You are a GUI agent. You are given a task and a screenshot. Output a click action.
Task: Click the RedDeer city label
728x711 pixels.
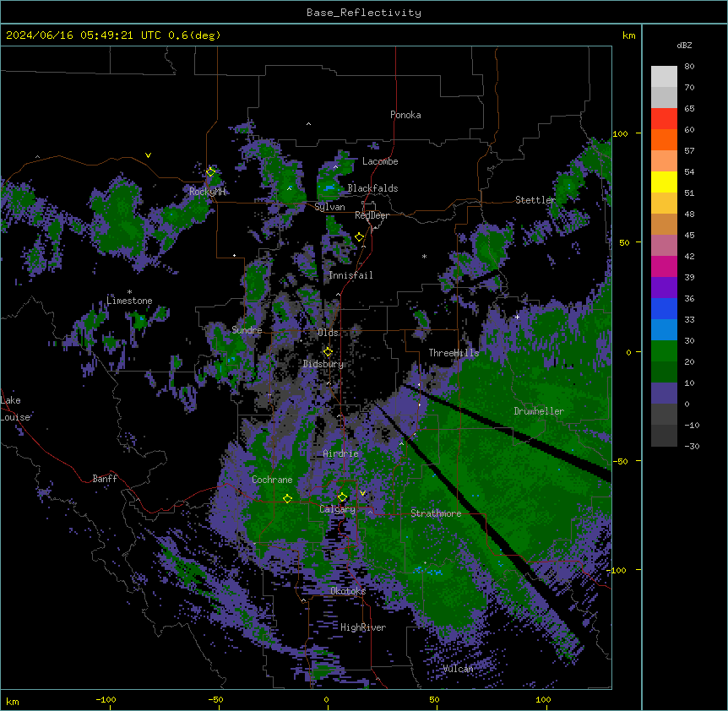[372, 215]
